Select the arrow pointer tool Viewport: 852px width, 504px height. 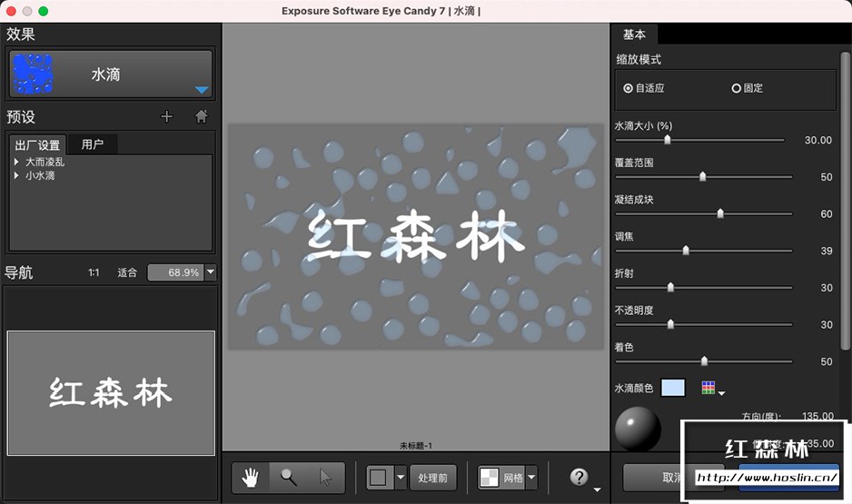coord(325,478)
